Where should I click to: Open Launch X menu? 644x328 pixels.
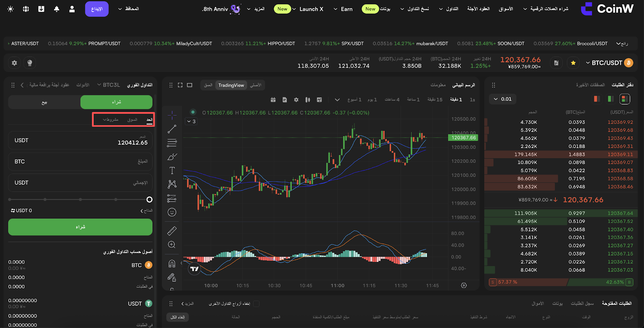click(308, 9)
